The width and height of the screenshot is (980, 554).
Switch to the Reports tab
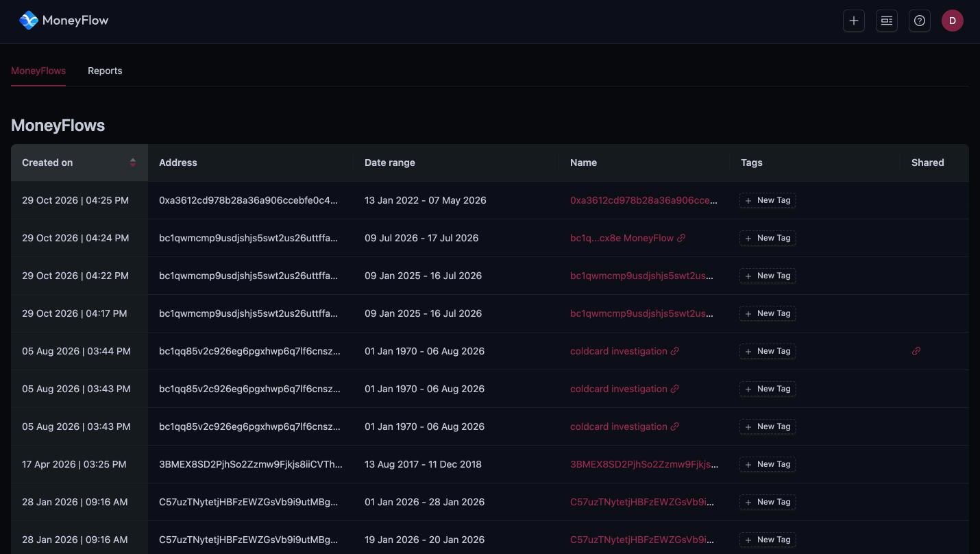pyautogui.click(x=105, y=71)
